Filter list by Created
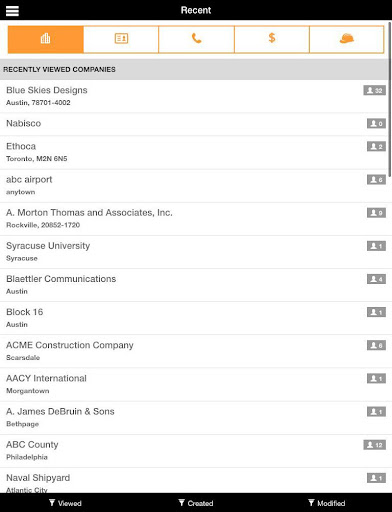 pyautogui.click(x=196, y=503)
